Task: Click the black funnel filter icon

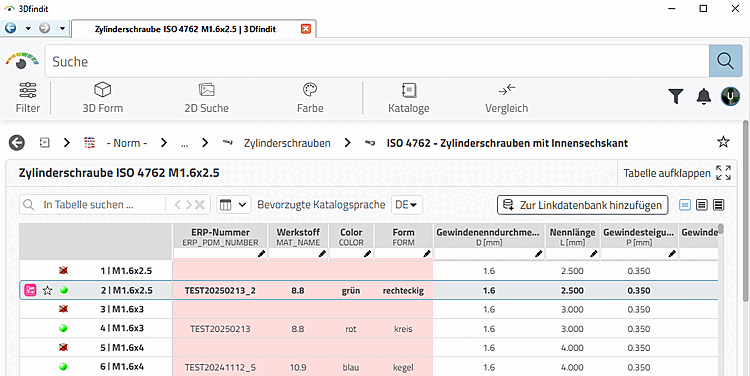Action: pos(675,97)
